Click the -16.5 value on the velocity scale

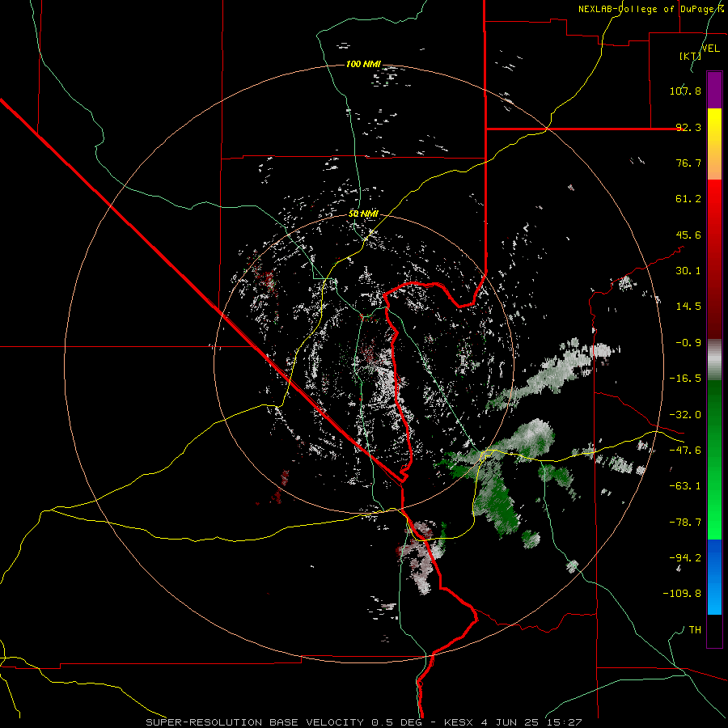(x=685, y=379)
